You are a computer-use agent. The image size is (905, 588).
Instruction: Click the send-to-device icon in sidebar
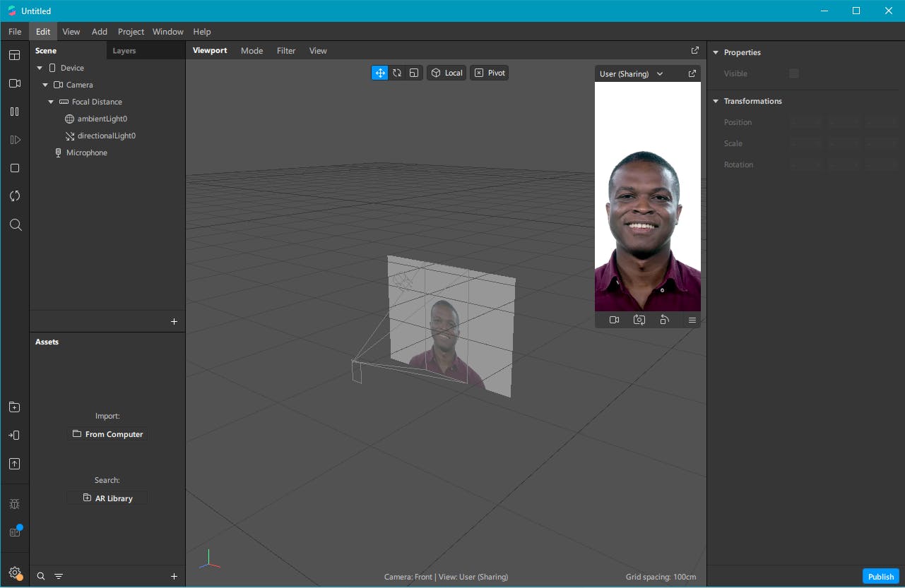pyautogui.click(x=15, y=436)
